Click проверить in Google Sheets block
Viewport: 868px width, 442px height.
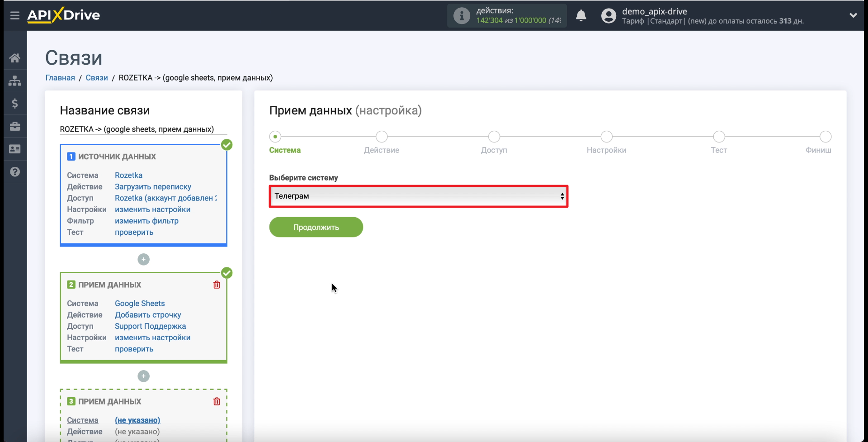tap(134, 349)
